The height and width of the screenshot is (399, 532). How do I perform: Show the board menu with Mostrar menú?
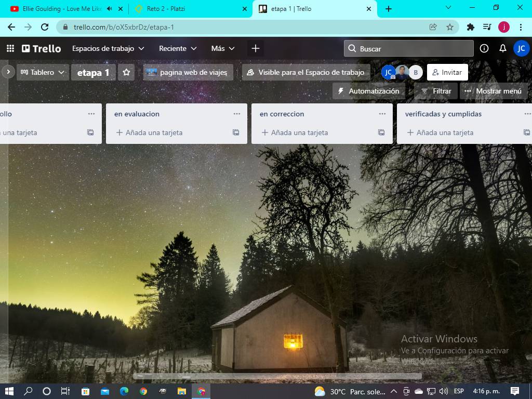click(x=494, y=91)
